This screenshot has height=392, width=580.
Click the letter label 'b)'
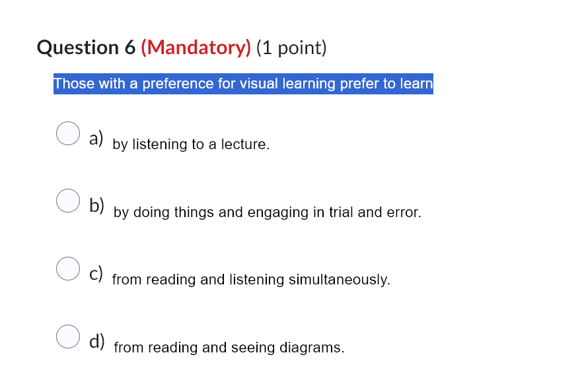tap(97, 206)
